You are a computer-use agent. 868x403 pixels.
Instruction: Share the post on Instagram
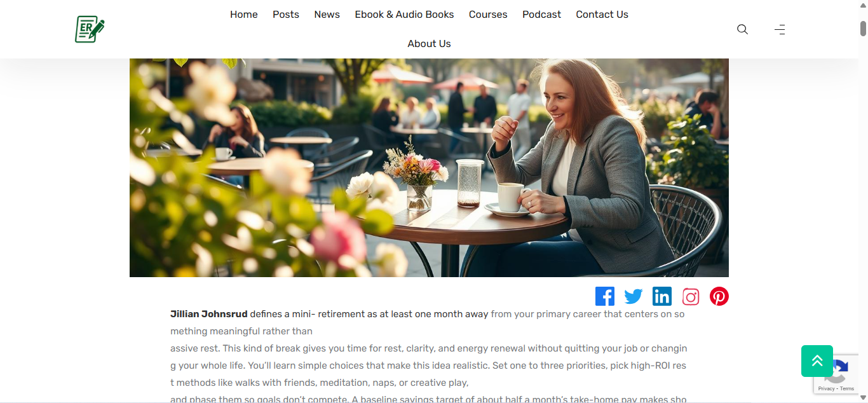pyautogui.click(x=691, y=297)
